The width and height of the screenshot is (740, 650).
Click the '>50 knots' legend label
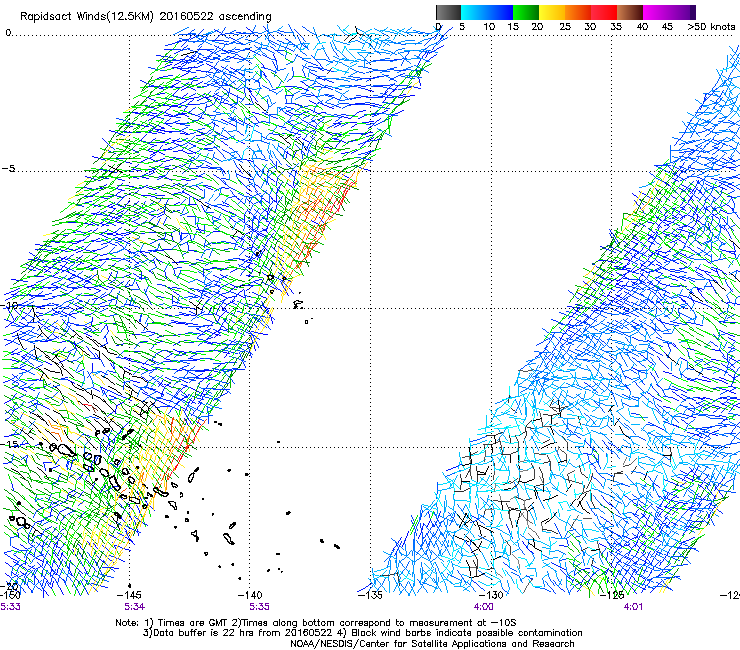coord(711,27)
